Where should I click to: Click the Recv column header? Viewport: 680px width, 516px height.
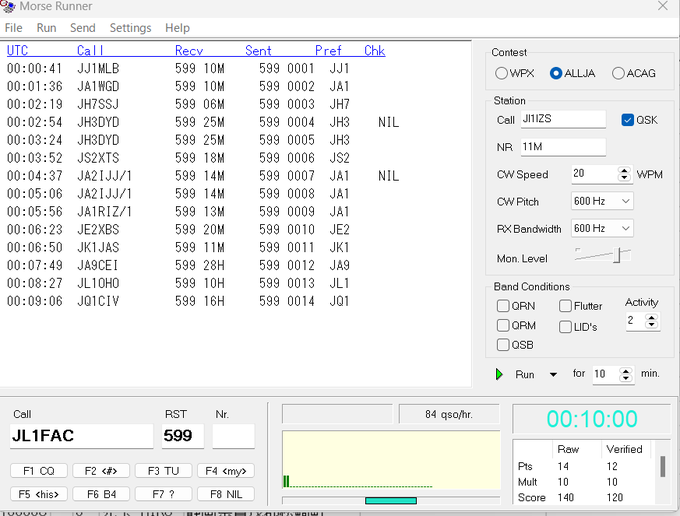click(189, 51)
